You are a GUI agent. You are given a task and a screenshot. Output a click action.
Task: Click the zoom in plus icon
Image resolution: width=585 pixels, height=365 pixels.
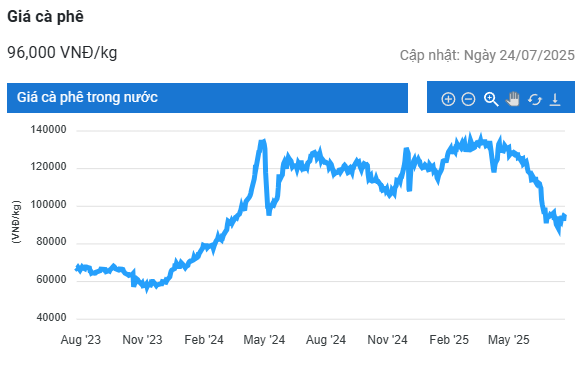(x=448, y=99)
